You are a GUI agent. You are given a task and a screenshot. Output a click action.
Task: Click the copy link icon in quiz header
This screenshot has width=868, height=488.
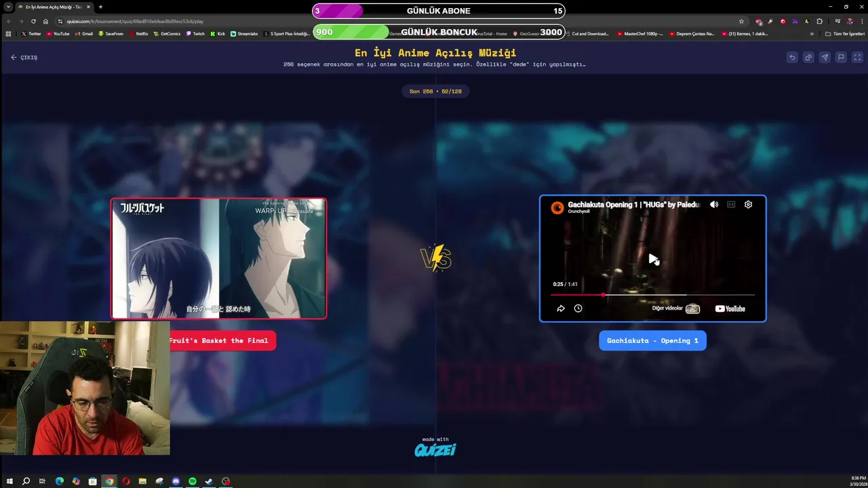click(x=808, y=58)
